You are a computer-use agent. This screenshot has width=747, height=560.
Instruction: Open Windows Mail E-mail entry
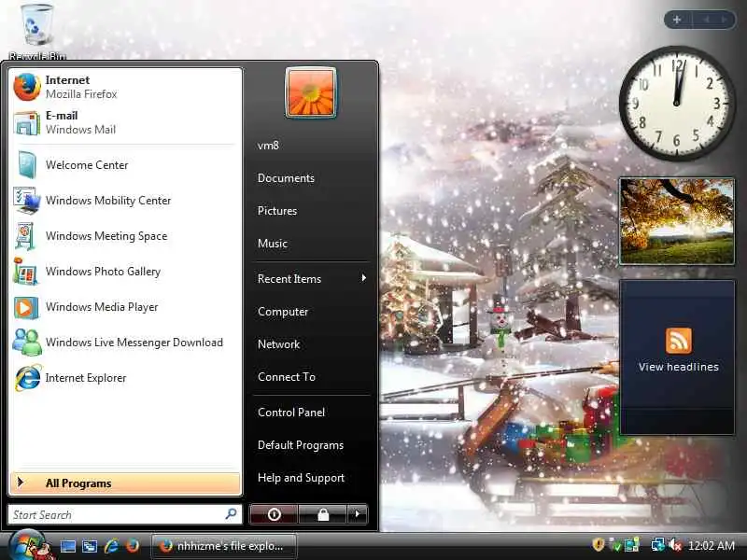[x=125, y=122]
